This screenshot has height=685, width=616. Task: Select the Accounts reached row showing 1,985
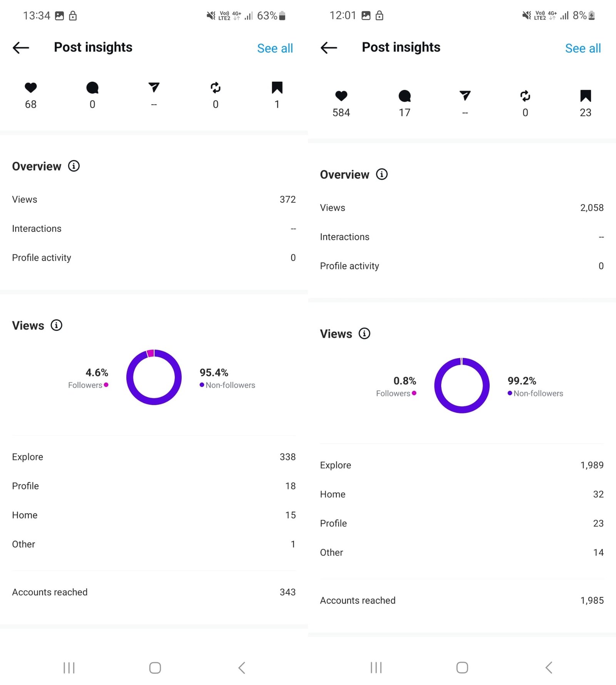462,600
